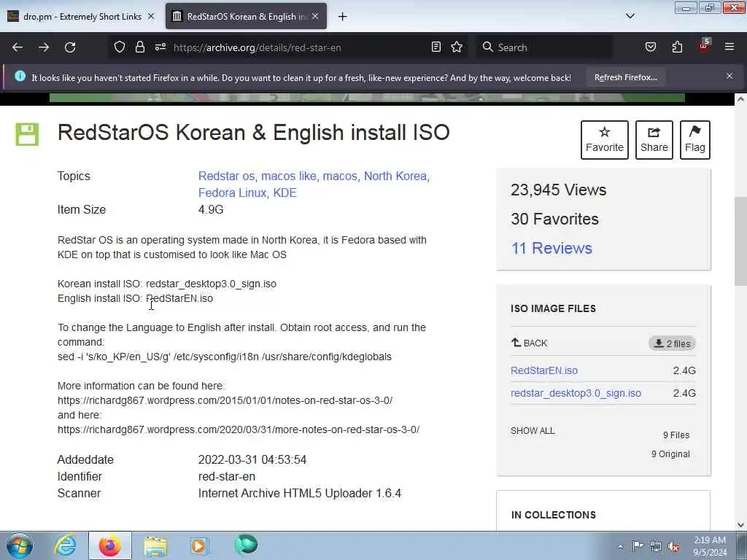Open the media player taskbar icon
Screen dimensions: 747x560
click(199, 545)
